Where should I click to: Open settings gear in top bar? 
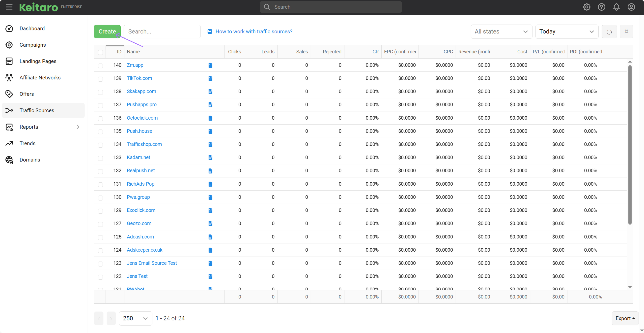pyautogui.click(x=587, y=7)
